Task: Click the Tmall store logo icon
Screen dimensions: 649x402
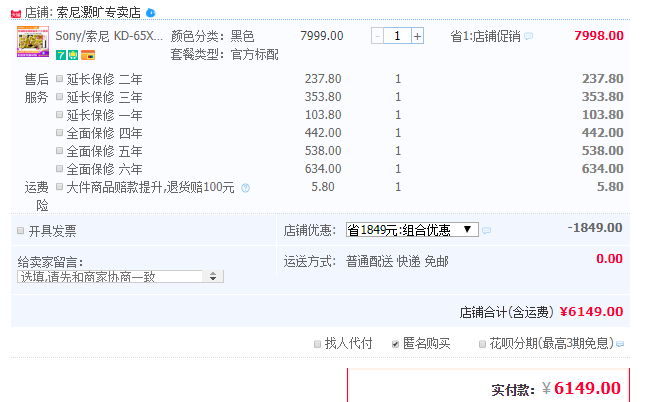Action: 16,14
